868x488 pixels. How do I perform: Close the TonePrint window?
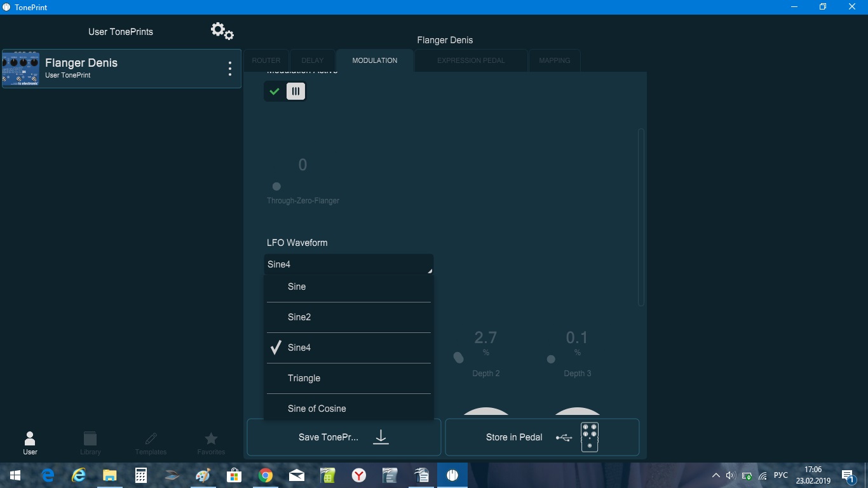853,7
